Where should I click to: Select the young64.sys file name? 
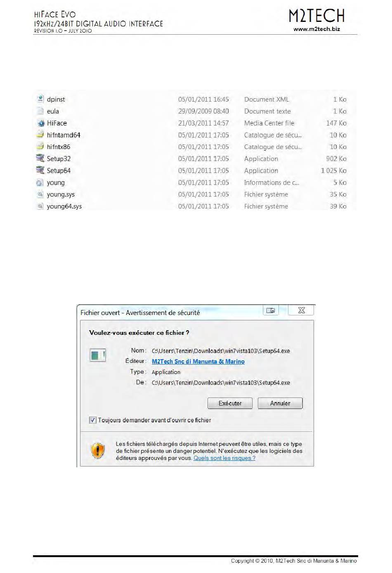pos(64,206)
